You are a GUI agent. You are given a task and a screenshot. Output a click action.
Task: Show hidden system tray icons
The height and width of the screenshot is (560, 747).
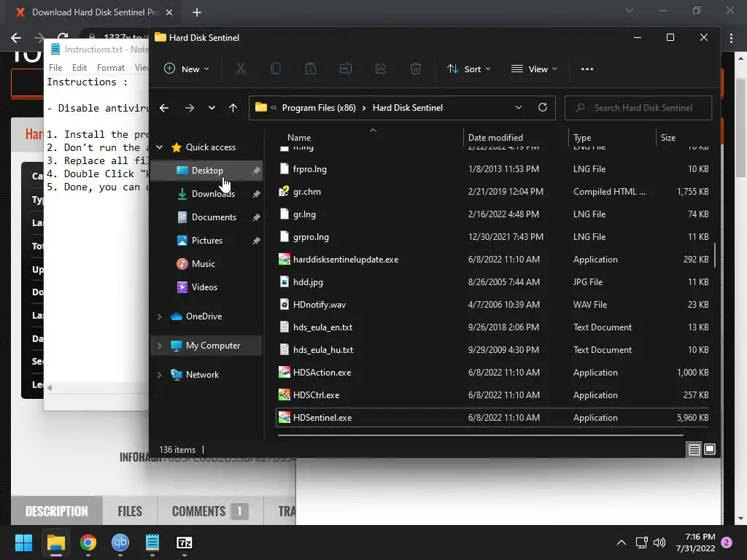tap(622, 542)
